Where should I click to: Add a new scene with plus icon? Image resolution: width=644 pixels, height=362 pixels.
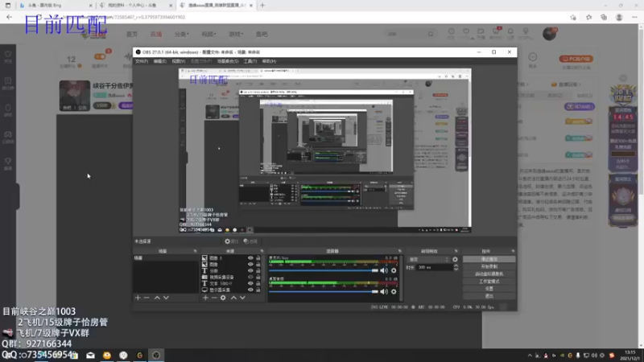[x=138, y=298]
